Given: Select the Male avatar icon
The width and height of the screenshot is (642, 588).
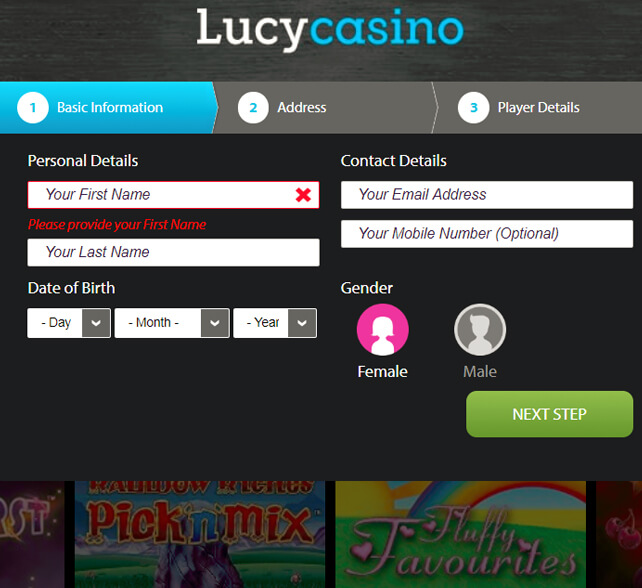Looking at the screenshot, I should coord(480,330).
